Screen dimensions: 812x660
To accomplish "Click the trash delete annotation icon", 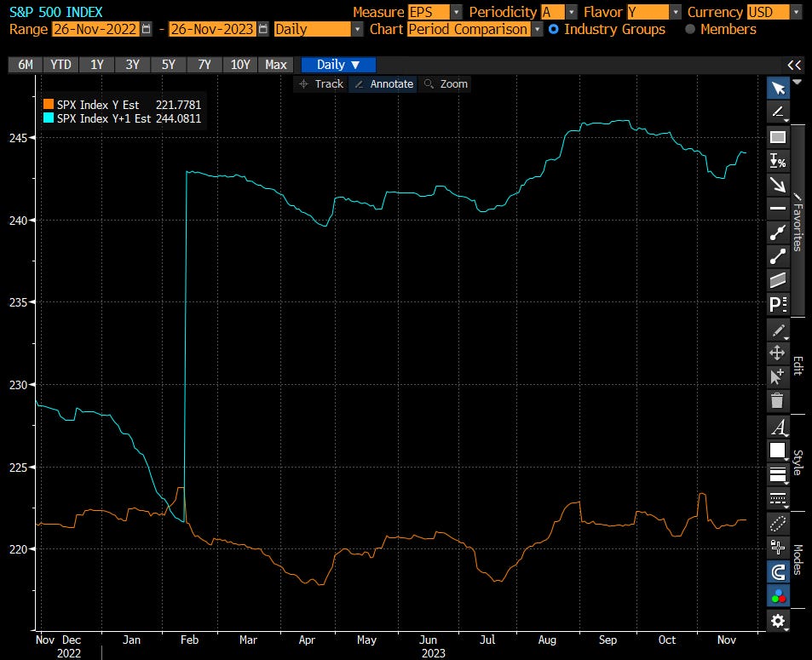I will (778, 400).
